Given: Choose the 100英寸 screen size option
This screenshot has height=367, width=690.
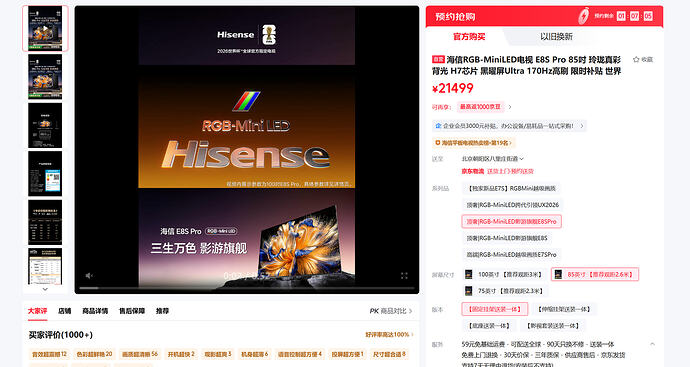Looking at the screenshot, I should click(504, 274).
